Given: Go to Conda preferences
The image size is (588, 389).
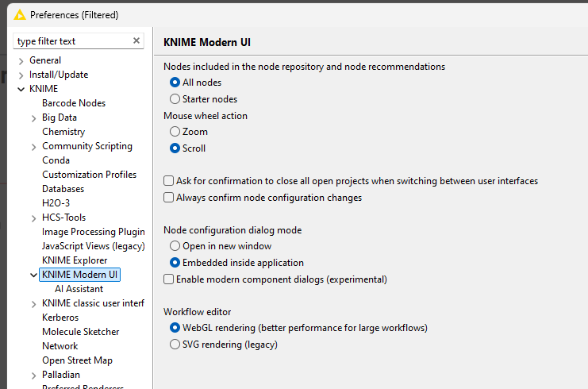Looking at the screenshot, I should pos(56,160).
